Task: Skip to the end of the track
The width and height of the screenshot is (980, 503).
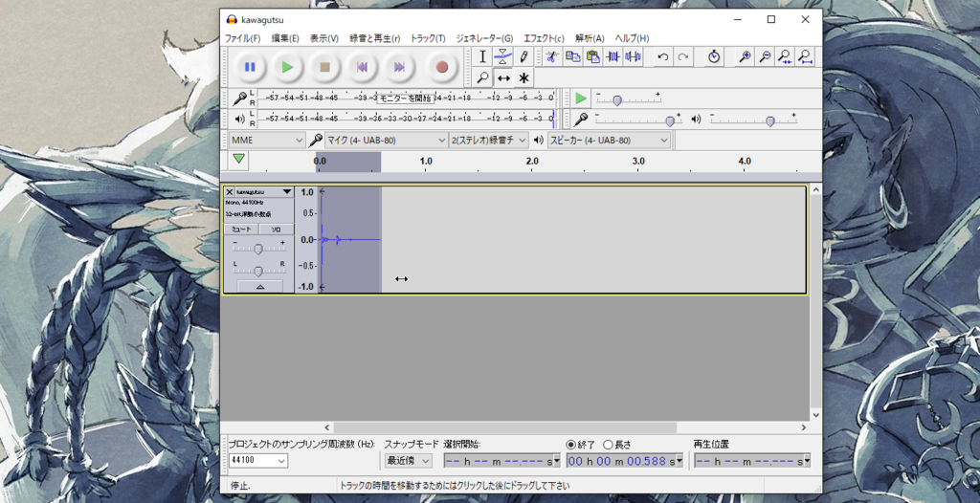Action: tap(399, 67)
